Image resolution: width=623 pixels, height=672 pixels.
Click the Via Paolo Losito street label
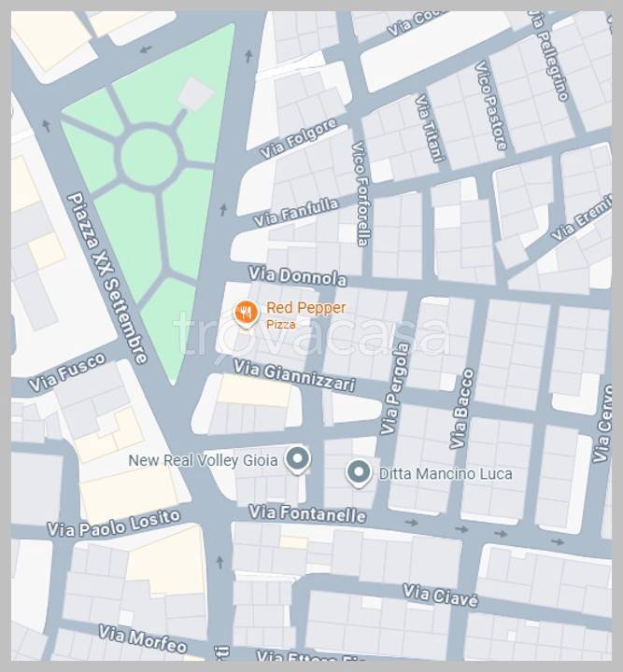(113, 524)
